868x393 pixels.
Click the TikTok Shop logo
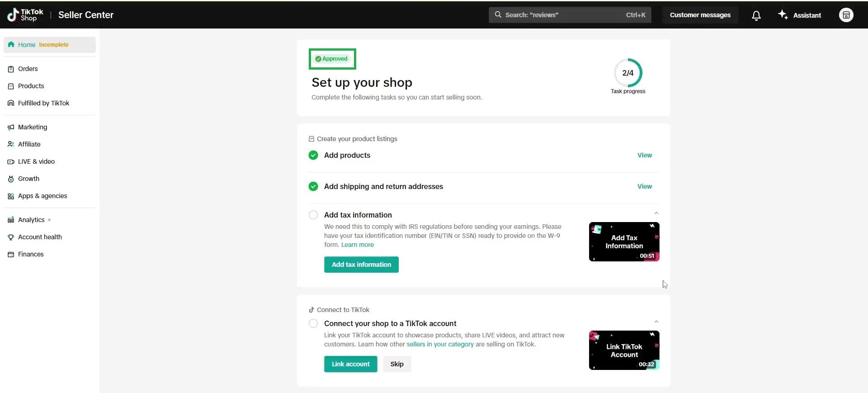[x=25, y=15]
